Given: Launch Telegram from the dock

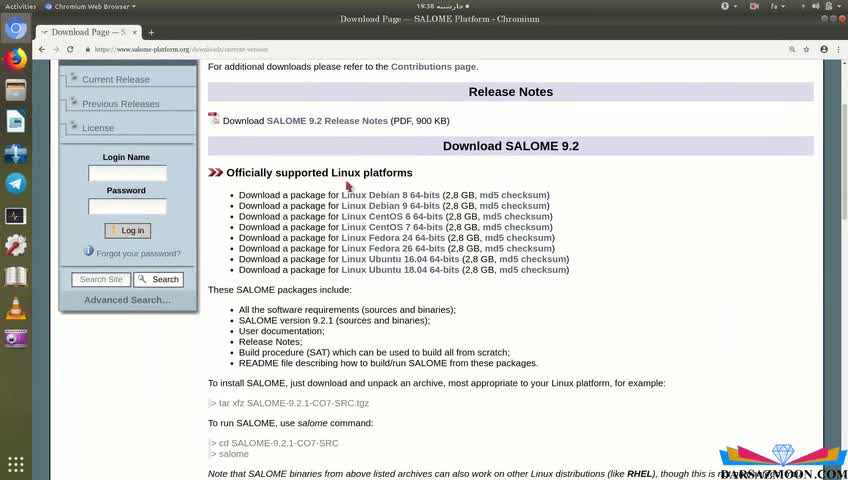Looking at the screenshot, I should tap(16, 184).
